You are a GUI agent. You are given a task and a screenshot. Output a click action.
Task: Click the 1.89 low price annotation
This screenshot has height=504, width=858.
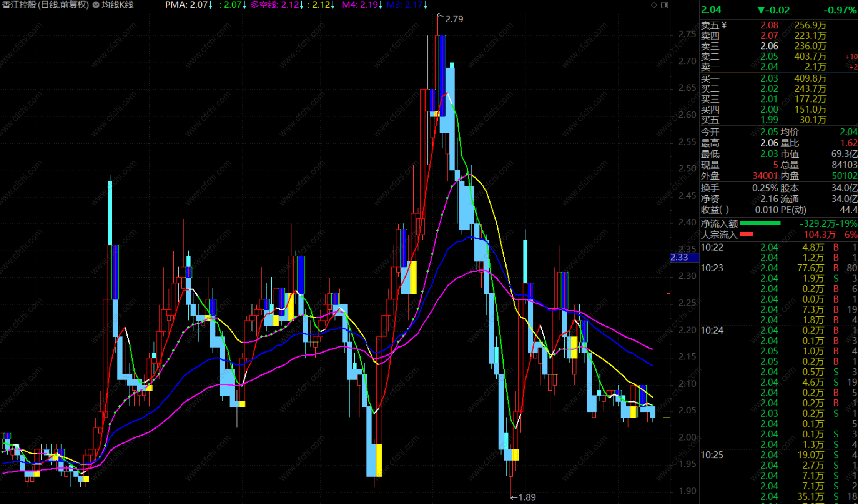click(x=527, y=497)
